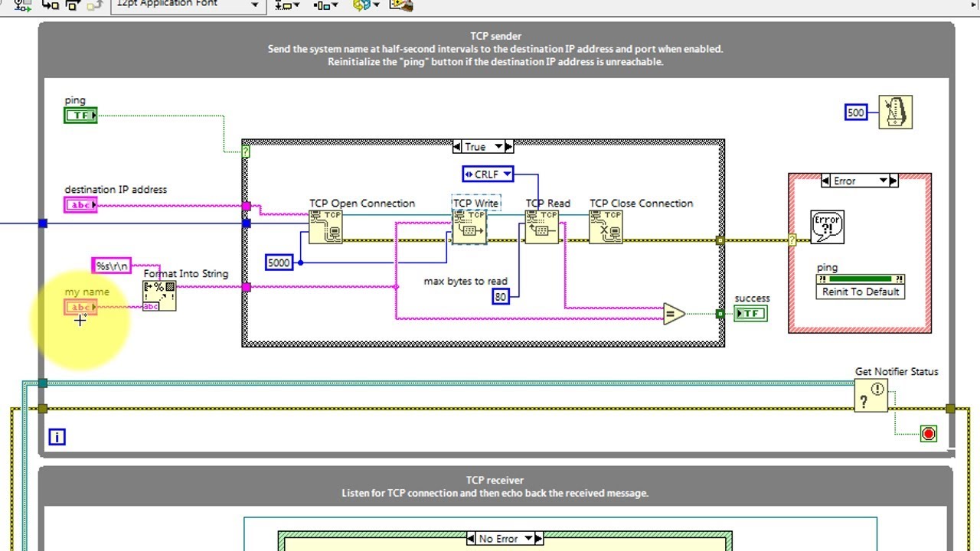Click the Get Notifier Status node
980x551 pixels.
[871, 396]
